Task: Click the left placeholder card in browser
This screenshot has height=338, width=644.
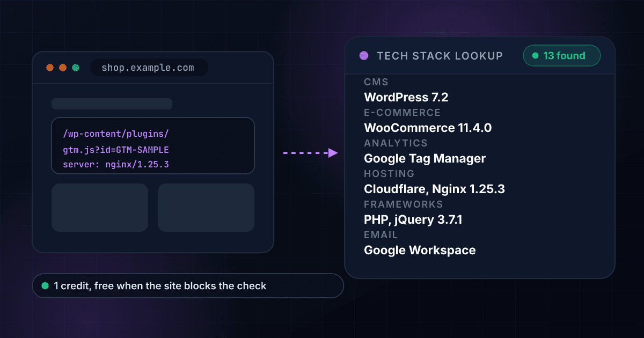Action: coord(100,208)
